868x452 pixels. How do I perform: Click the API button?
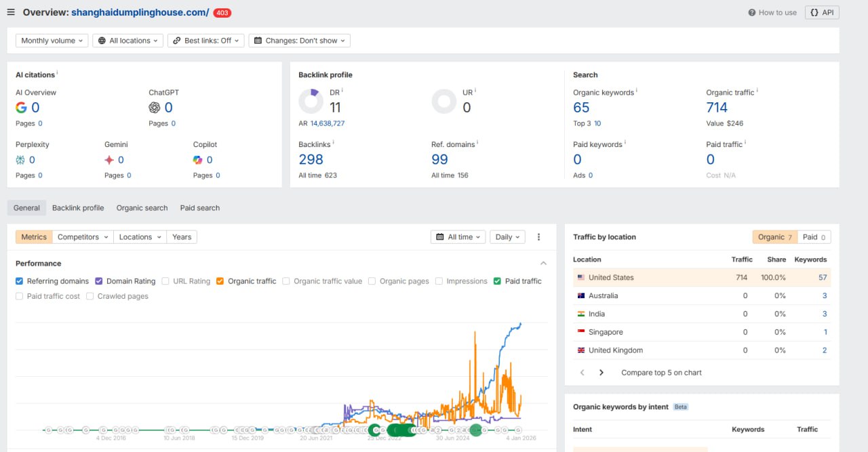click(x=822, y=12)
